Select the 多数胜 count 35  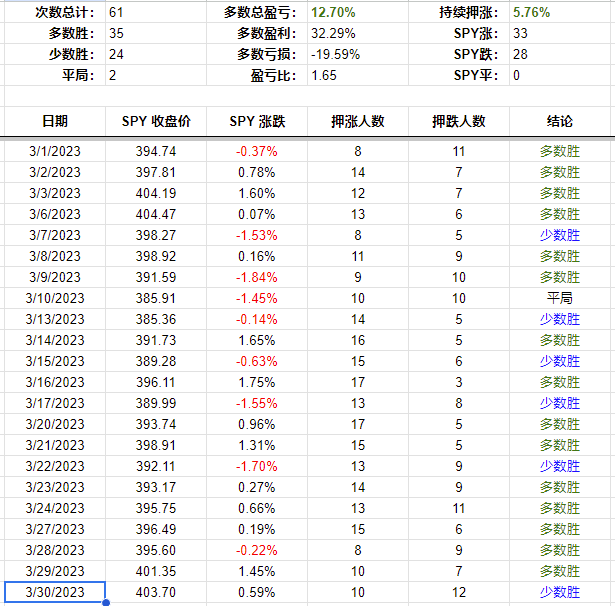click(156, 33)
